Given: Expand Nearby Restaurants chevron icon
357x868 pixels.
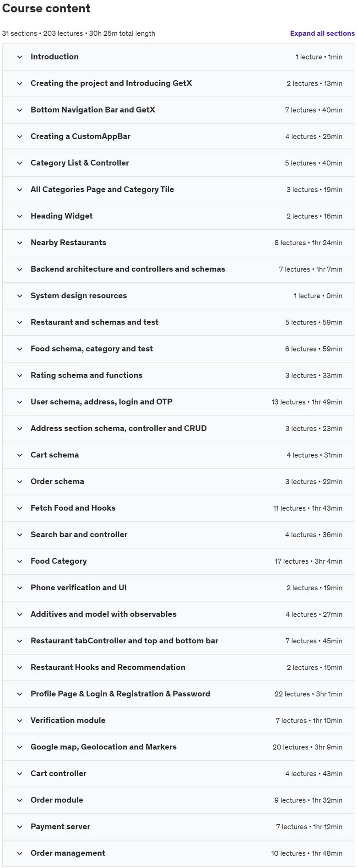Looking at the screenshot, I should coord(20,243).
